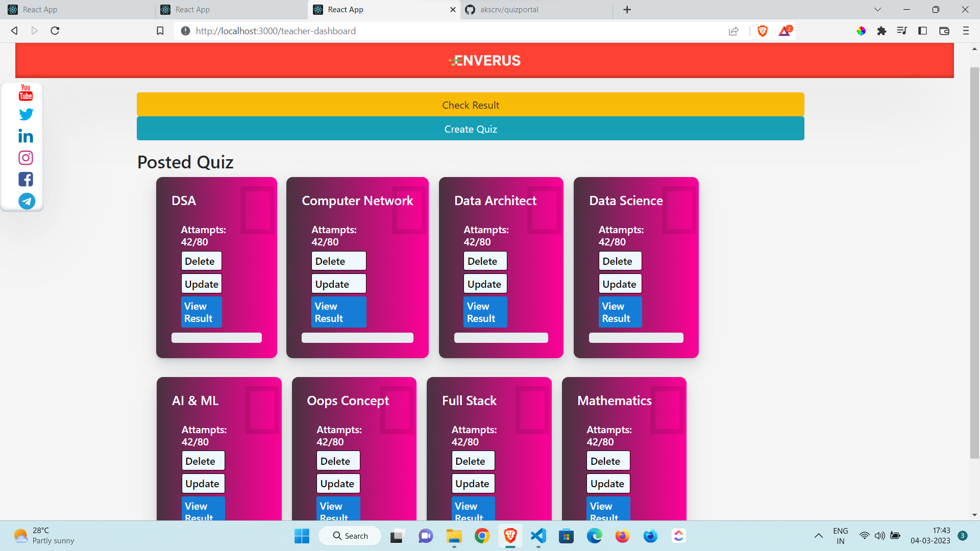Update the Computer Network quiz

point(339,284)
